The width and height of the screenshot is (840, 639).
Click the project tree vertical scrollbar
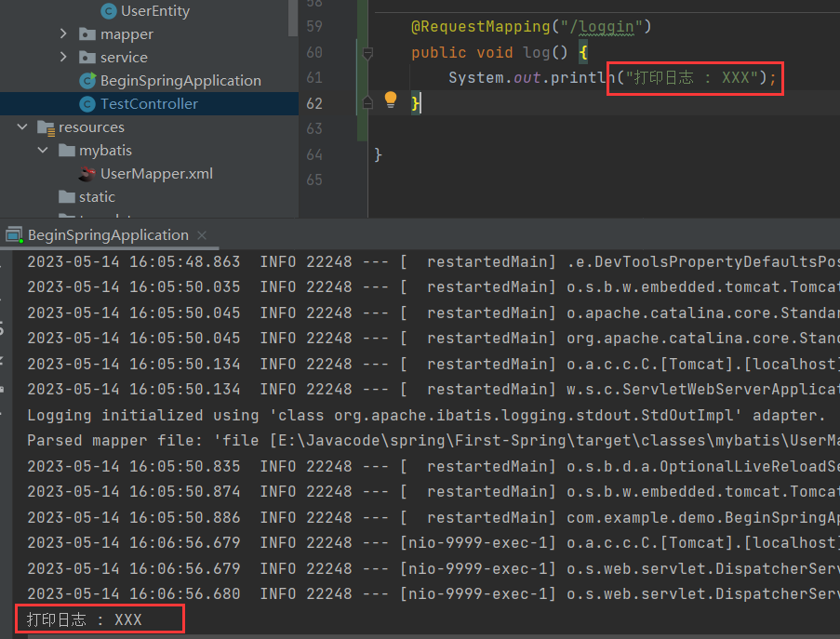point(292,19)
